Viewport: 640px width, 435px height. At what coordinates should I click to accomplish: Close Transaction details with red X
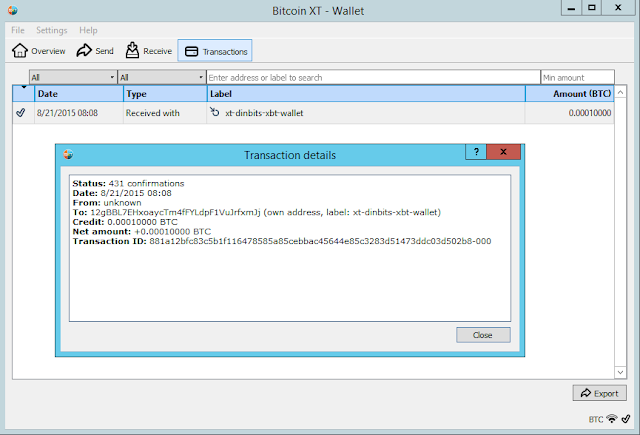pyautogui.click(x=503, y=152)
